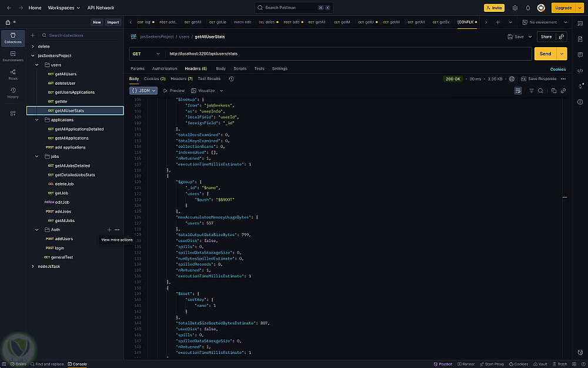
Task: Open the request Settings tab
Action: tap(280, 69)
